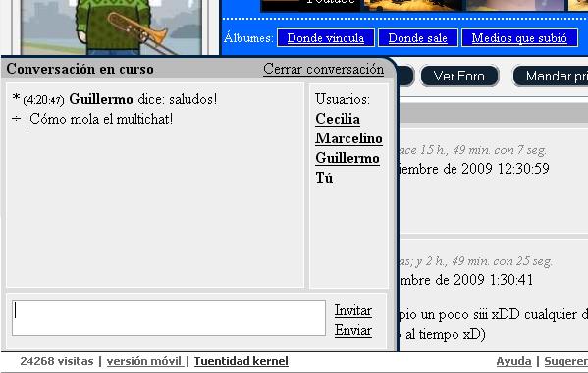Close the chat via Cerrar conversación
Screen dimensions: 588x373
pyautogui.click(x=323, y=69)
